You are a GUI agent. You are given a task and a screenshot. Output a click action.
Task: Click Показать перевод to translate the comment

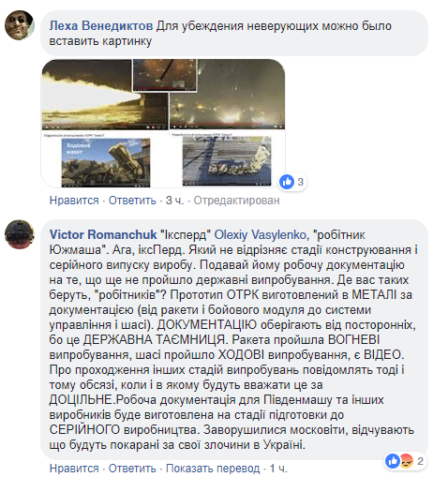pos(213,469)
